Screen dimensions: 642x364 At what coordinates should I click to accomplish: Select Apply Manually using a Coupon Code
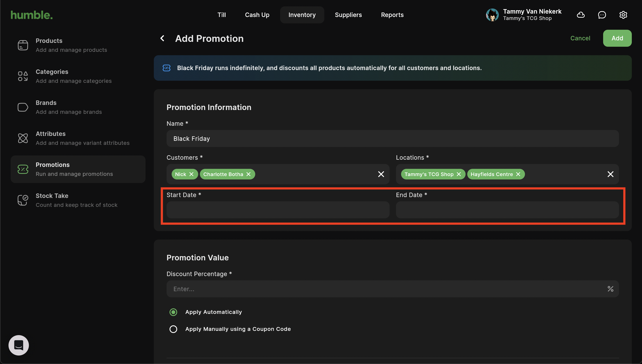tap(173, 329)
